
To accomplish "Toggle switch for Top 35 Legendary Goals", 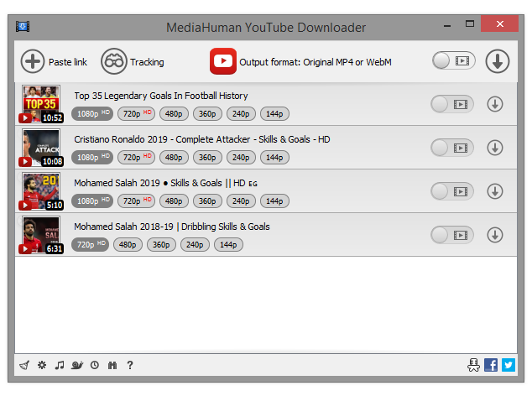I will (452, 104).
